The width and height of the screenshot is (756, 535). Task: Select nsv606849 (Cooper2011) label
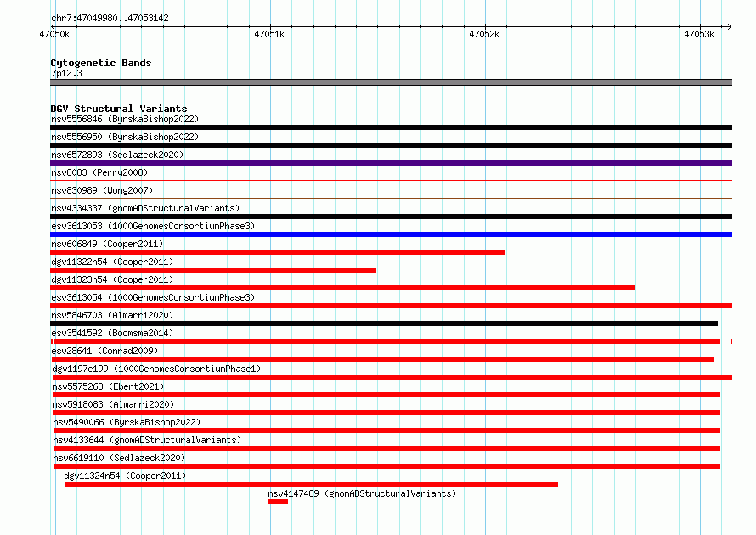pyautogui.click(x=107, y=244)
